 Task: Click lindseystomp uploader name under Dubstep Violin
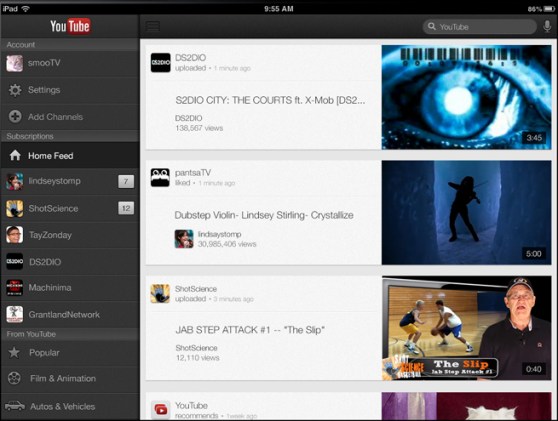coord(220,234)
